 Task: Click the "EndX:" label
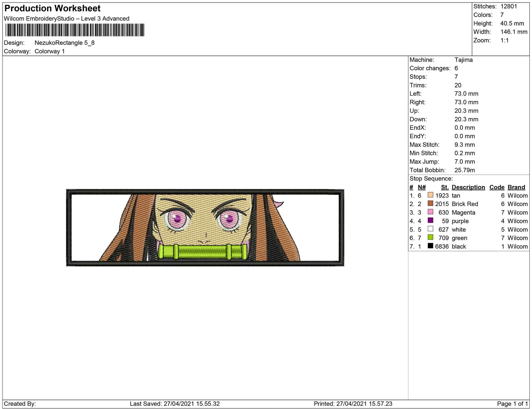418,127
